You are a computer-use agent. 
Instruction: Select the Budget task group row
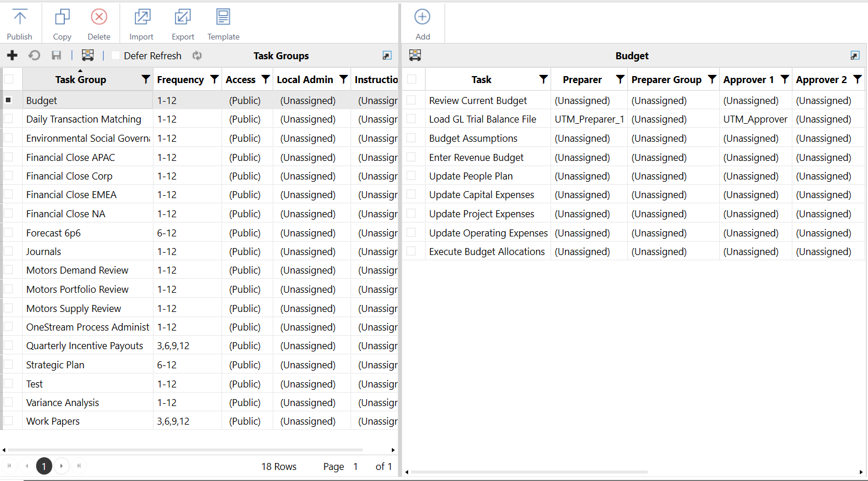[199, 100]
